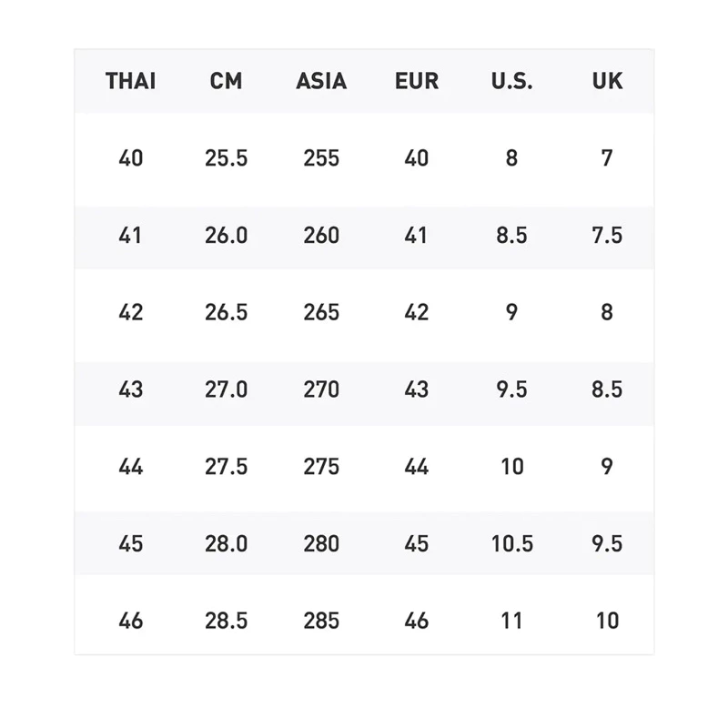Viewport: 728px width, 728px height.
Task: Select U.S. size 10.5 cell
Action: (x=512, y=543)
